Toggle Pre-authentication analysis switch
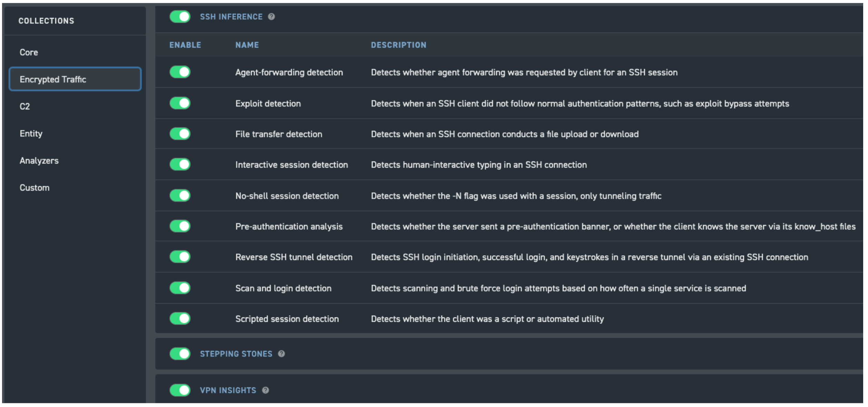This screenshot has height=407, width=868. (180, 226)
